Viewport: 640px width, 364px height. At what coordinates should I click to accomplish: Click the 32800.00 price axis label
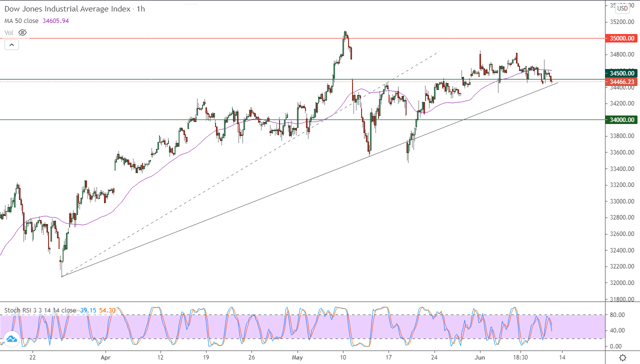pos(622,217)
